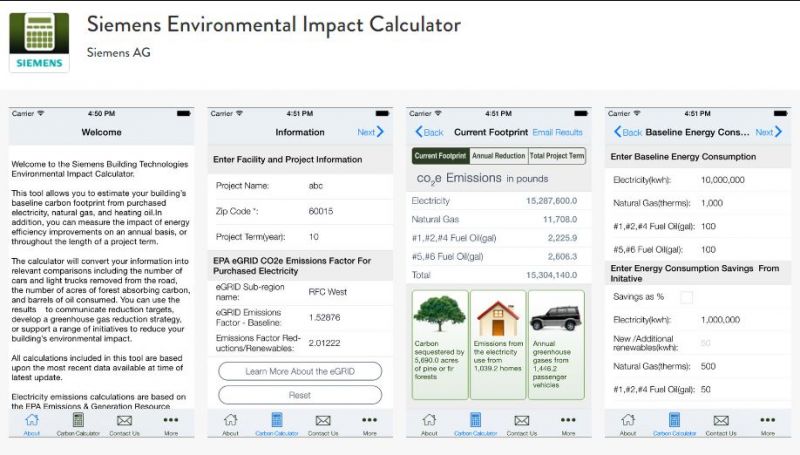
Task: Edit the Zip Code field 60015
Action: click(321, 211)
